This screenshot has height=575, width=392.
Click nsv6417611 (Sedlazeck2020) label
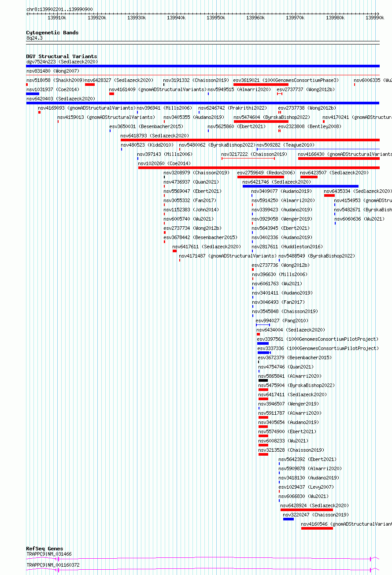tap(207, 247)
